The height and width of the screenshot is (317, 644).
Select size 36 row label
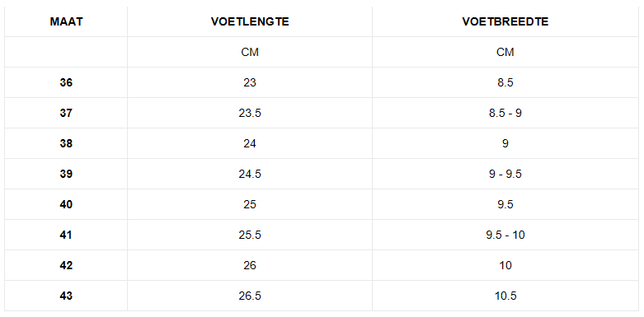(66, 83)
